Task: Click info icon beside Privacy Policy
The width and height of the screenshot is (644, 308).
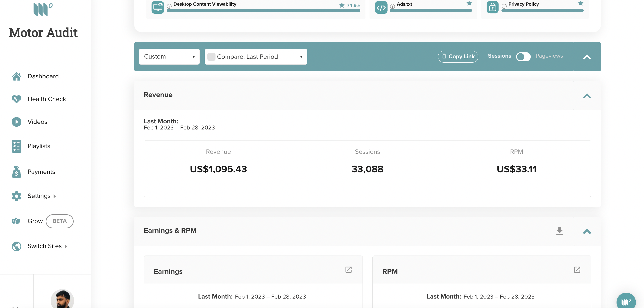Action: pos(504,6)
